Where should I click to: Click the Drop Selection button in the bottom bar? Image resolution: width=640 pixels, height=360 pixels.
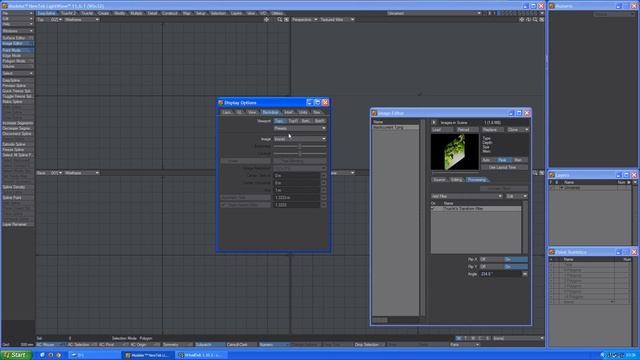[x=369, y=345]
